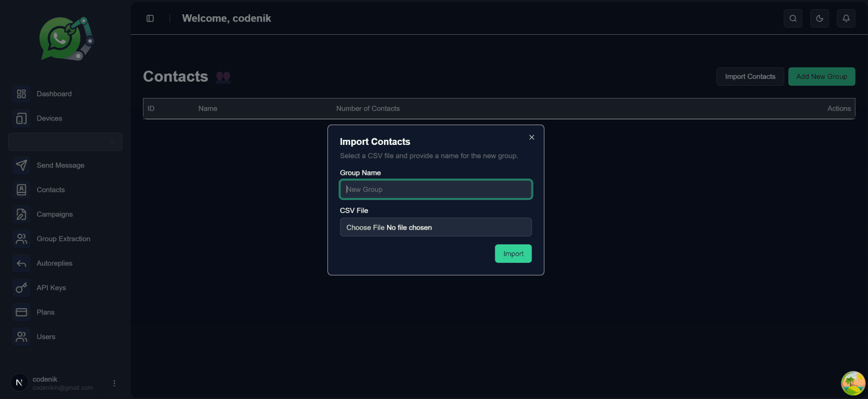Click the codenik avatar N icon
The height and width of the screenshot is (399, 868).
tap(19, 383)
